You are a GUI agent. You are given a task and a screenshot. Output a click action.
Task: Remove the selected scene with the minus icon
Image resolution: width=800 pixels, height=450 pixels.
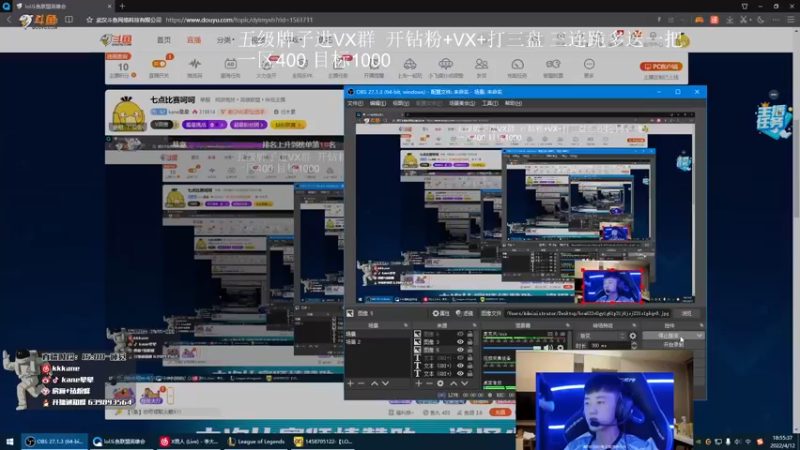[x=361, y=383]
